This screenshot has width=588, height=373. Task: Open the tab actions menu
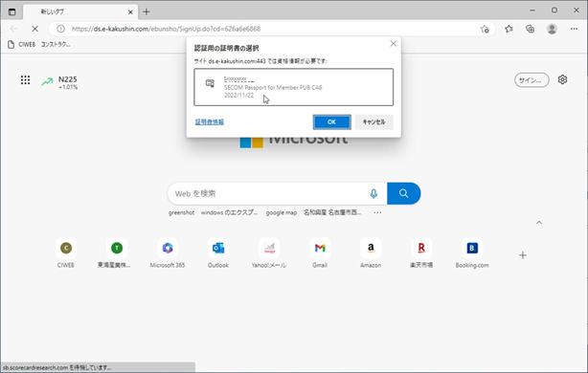[12, 12]
